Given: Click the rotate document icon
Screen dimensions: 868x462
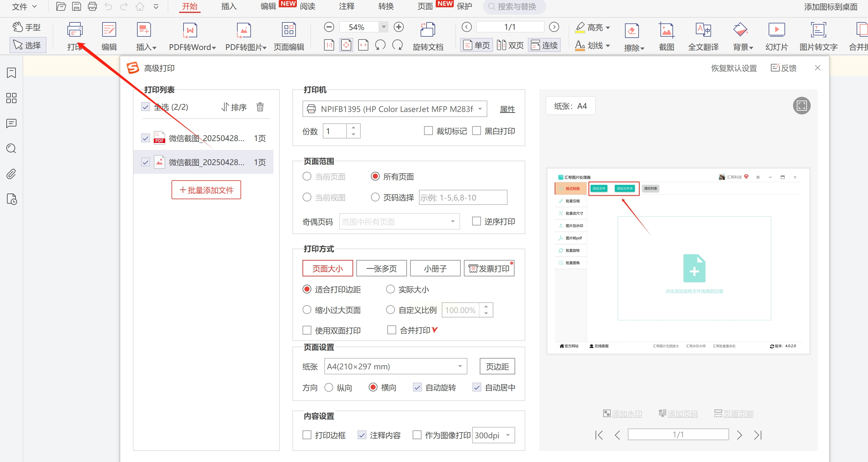Looking at the screenshot, I should [428, 30].
